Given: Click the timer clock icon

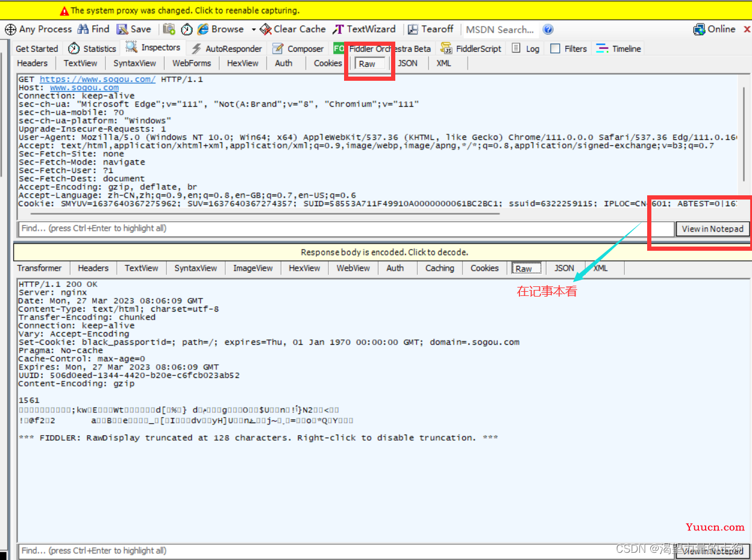Looking at the screenshot, I should [187, 29].
